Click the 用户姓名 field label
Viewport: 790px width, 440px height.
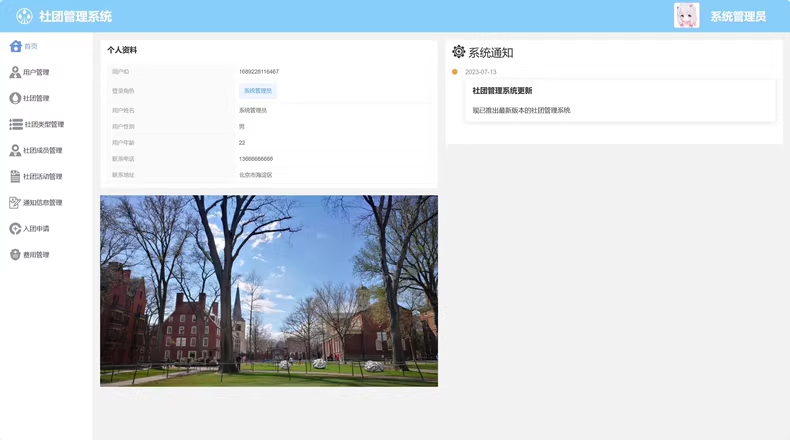pyautogui.click(x=123, y=110)
